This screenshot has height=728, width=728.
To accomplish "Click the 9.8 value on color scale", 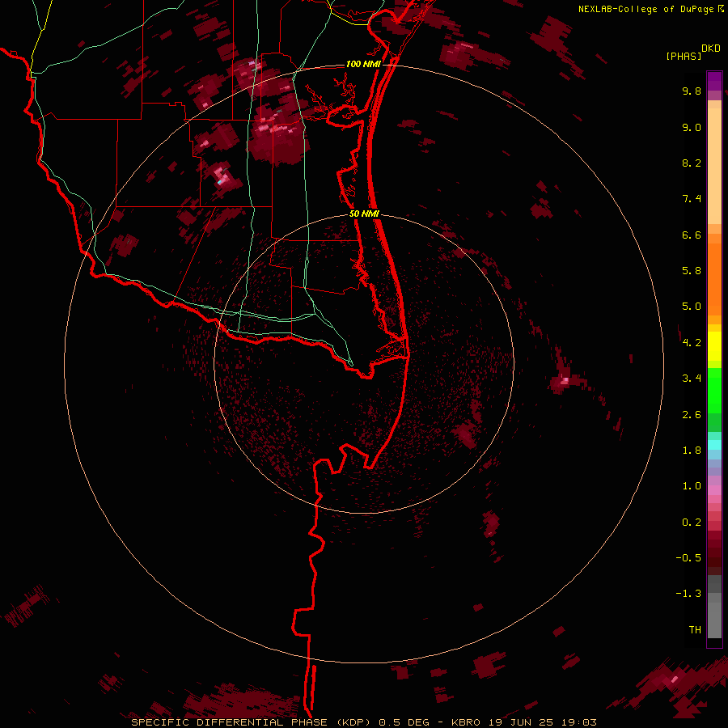I will coord(692,91).
